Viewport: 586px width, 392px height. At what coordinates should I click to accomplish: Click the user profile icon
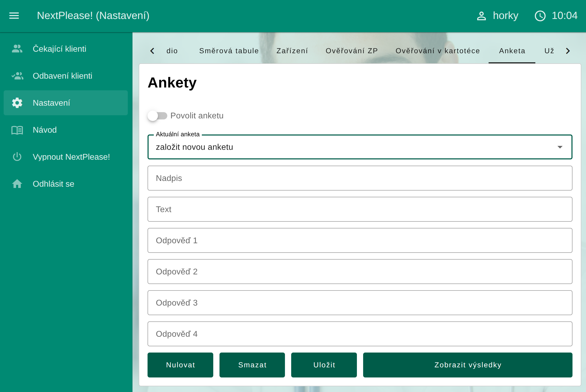[481, 16]
